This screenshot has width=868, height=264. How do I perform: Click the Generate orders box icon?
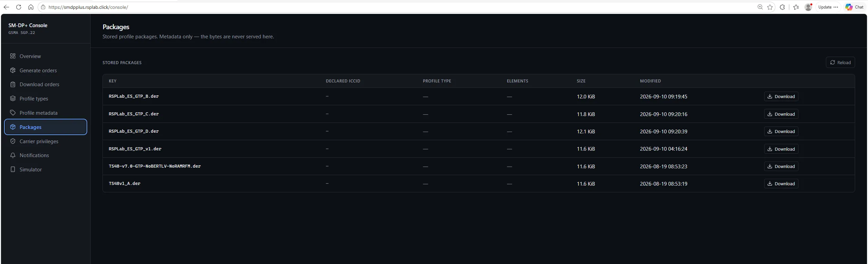click(x=13, y=70)
